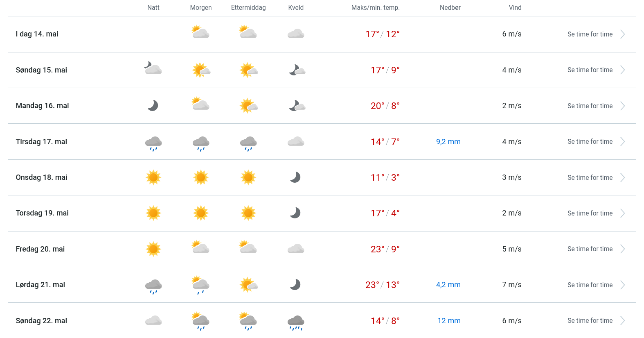Viewport: 644px width, 338px height.
Task: Open 'Se time for time' for Fredag 20. mai
Action: (590, 249)
